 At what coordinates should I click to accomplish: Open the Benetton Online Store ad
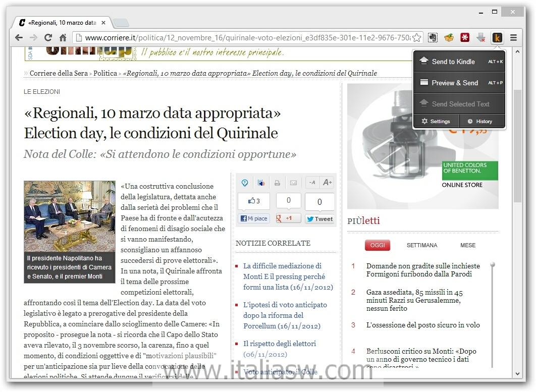coord(423,146)
